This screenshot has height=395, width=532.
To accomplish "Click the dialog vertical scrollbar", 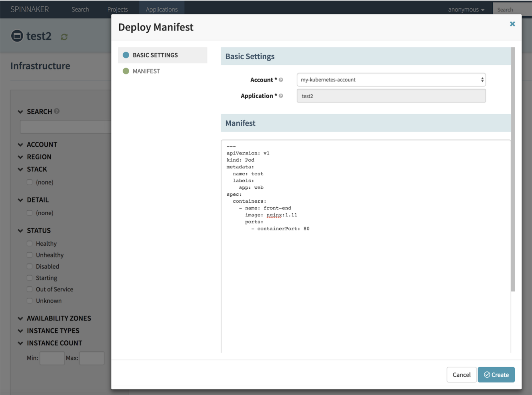I will click(x=513, y=170).
